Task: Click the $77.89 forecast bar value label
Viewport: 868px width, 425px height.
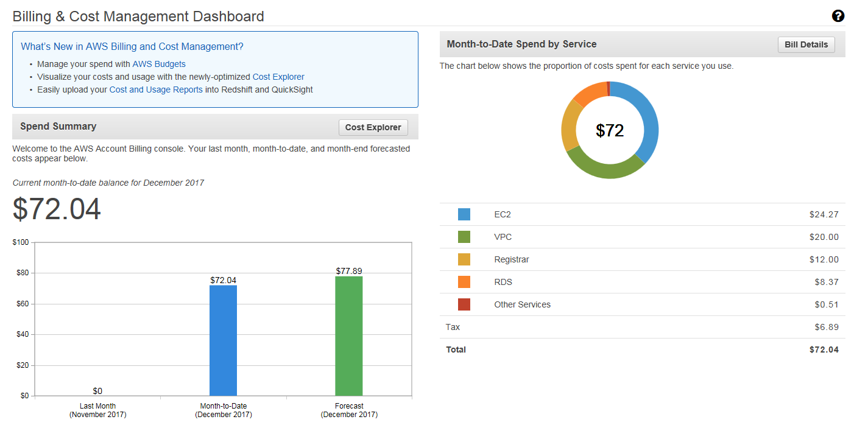Action: click(x=349, y=271)
